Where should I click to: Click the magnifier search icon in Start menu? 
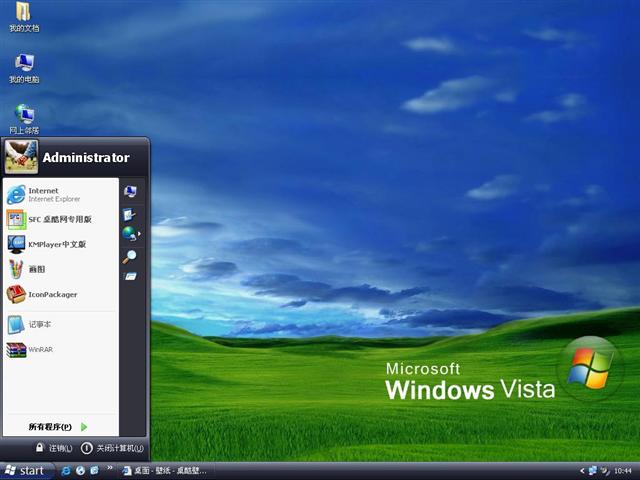click(x=129, y=257)
